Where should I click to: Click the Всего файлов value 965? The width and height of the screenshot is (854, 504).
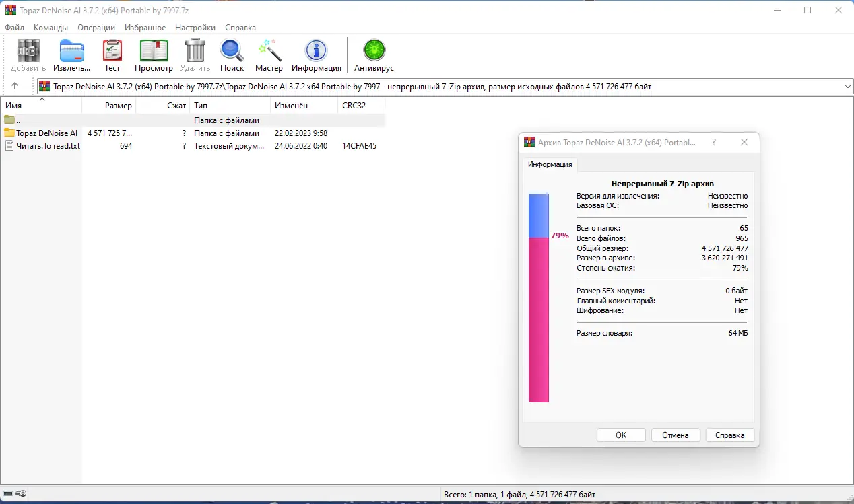coord(742,238)
